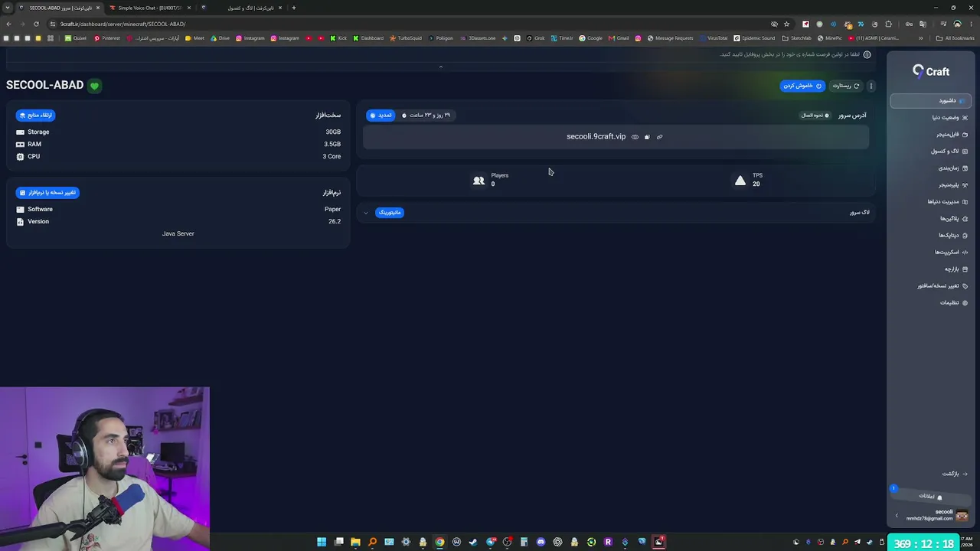This screenshot has height=551, width=980.
Task: Click the خاموش کردن power-off button
Action: (802, 86)
